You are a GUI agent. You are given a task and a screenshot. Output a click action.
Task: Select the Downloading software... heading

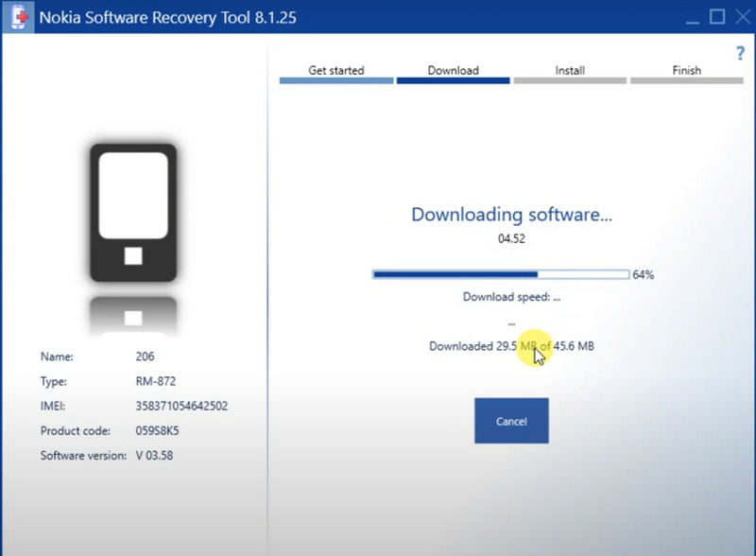511,215
